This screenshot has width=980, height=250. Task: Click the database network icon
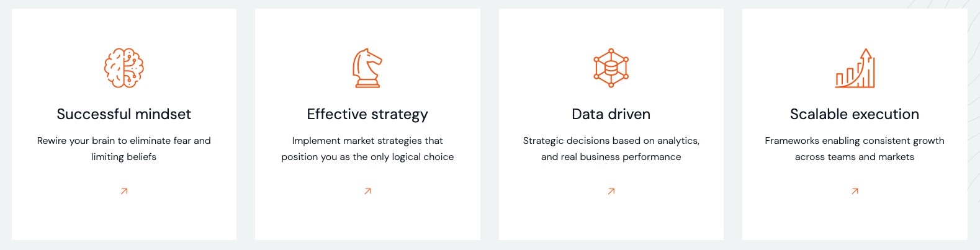(x=611, y=68)
